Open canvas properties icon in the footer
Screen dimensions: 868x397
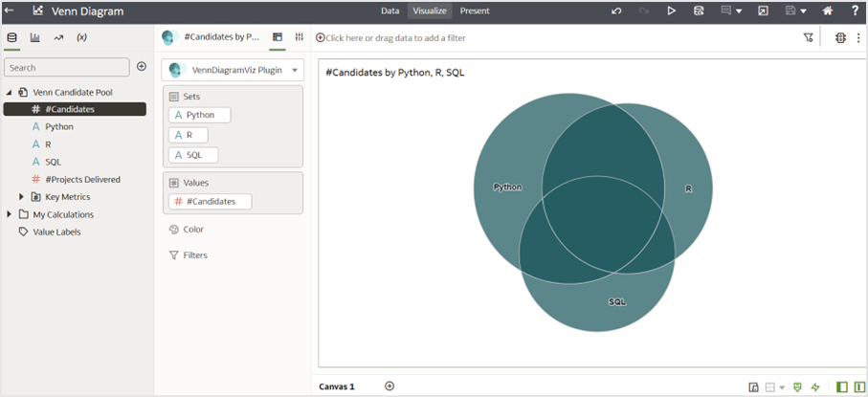click(x=753, y=387)
